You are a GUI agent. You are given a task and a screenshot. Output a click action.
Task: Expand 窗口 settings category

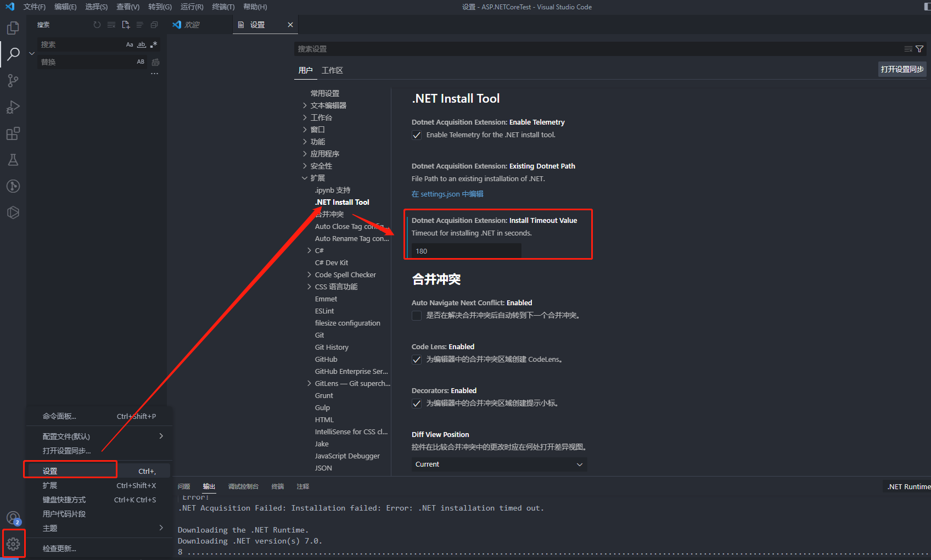click(x=305, y=130)
